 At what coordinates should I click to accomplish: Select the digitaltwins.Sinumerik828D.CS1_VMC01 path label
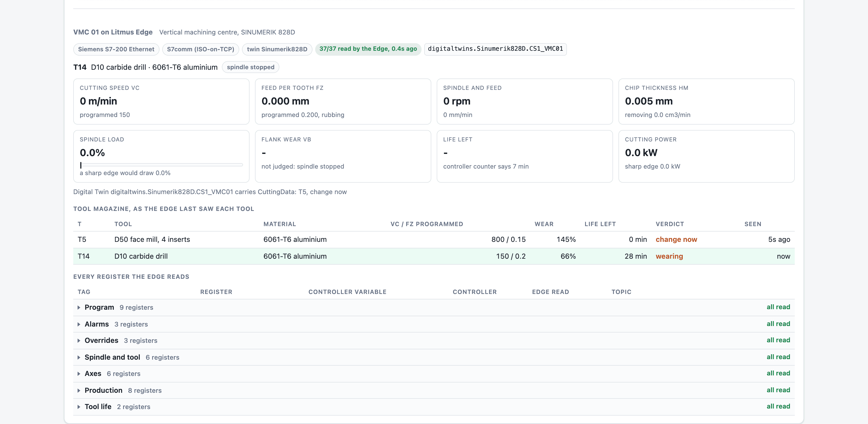[495, 49]
